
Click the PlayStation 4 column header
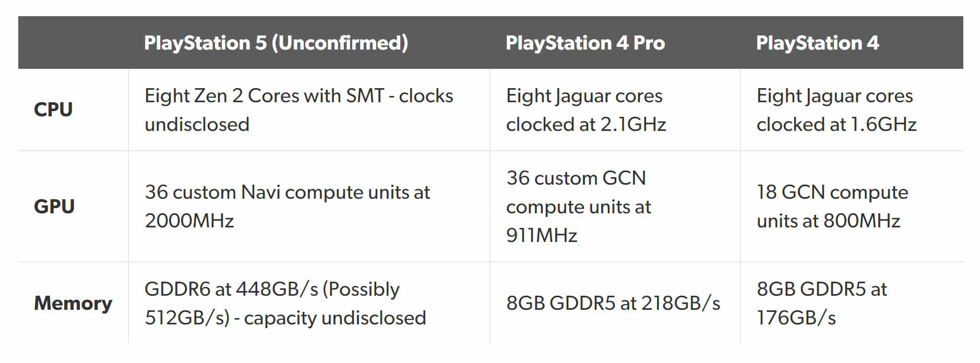pos(817,43)
